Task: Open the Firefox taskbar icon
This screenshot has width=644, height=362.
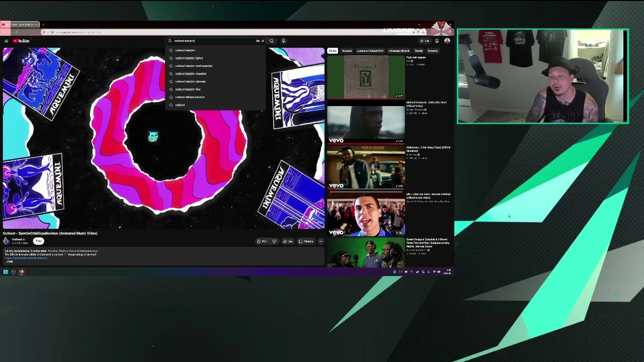Action: tap(22, 272)
